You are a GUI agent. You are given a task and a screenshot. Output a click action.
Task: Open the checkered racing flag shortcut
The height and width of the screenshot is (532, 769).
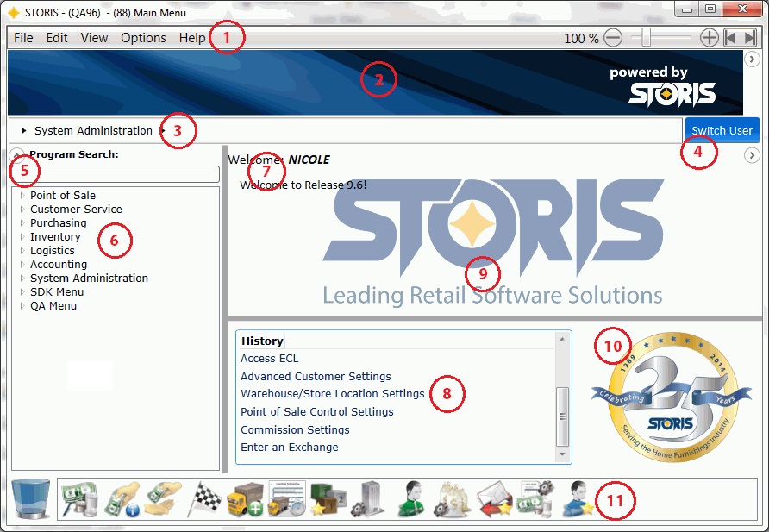203,499
